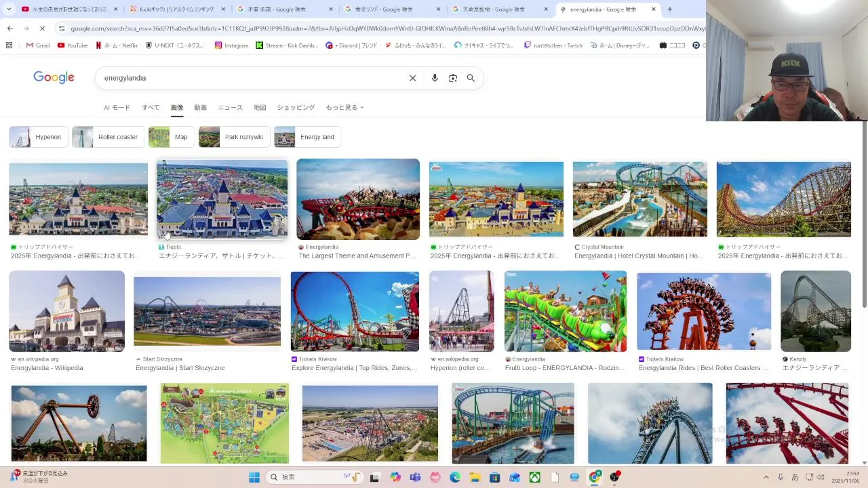Open the Stream - Kick Dashboard bookmark
868x488 pixels.
pyautogui.click(x=287, y=45)
